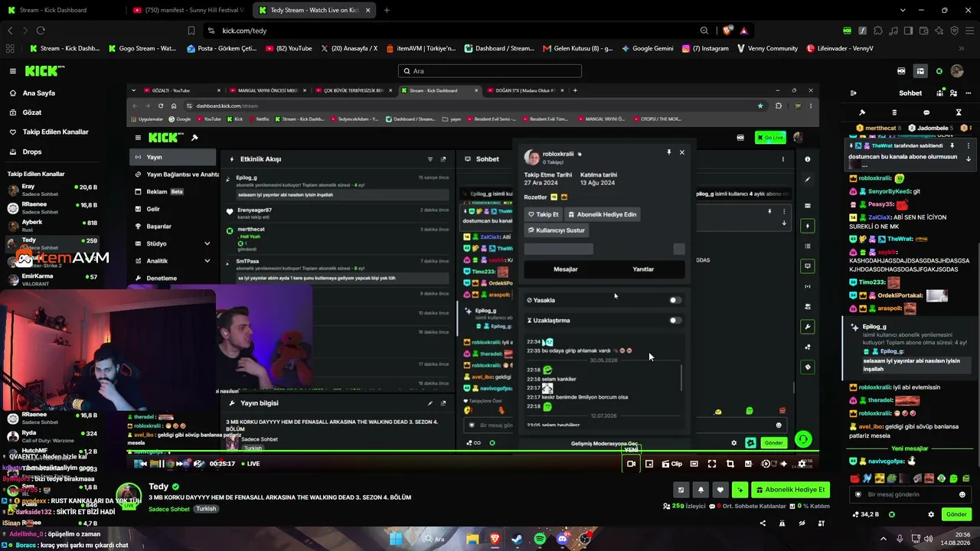Open chat settings gear beside Gönder

[x=931, y=514]
